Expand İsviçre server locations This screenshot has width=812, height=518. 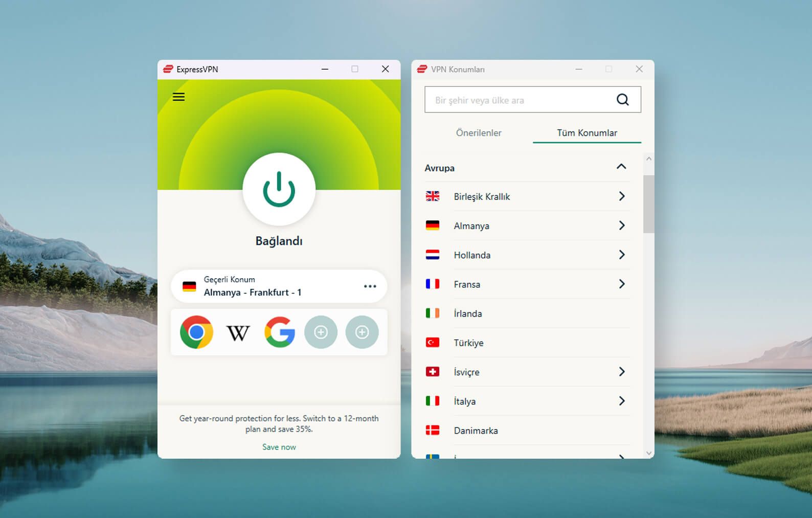[622, 372]
